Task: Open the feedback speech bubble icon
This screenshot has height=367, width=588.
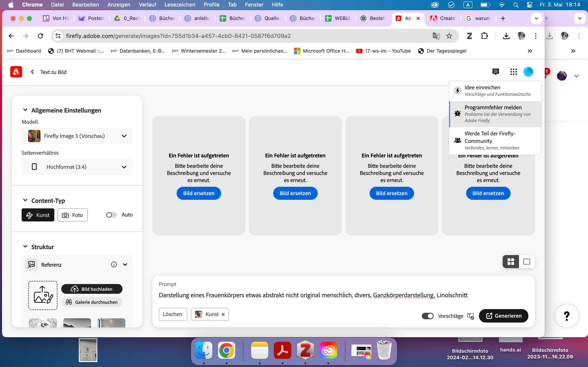Action: coord(496,72)
